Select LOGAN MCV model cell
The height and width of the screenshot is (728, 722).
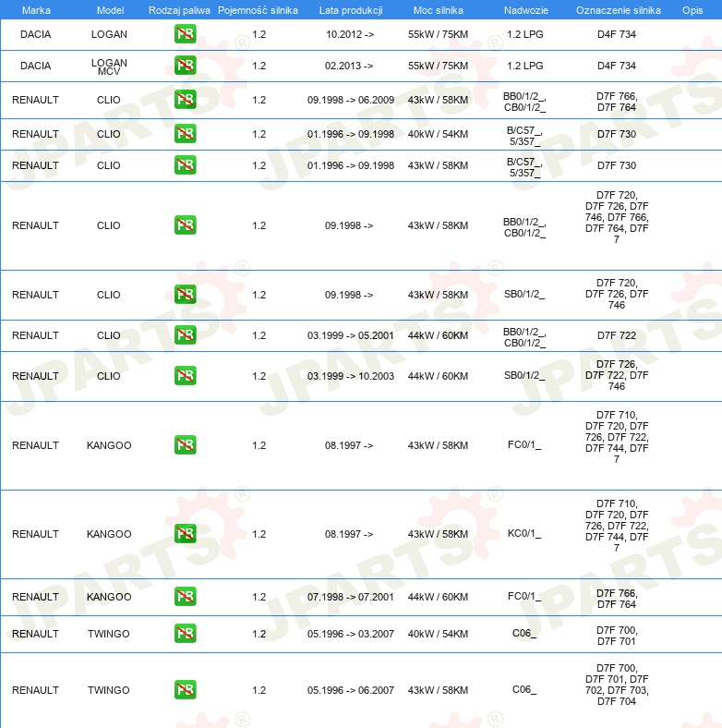click(x=109, y=67)
